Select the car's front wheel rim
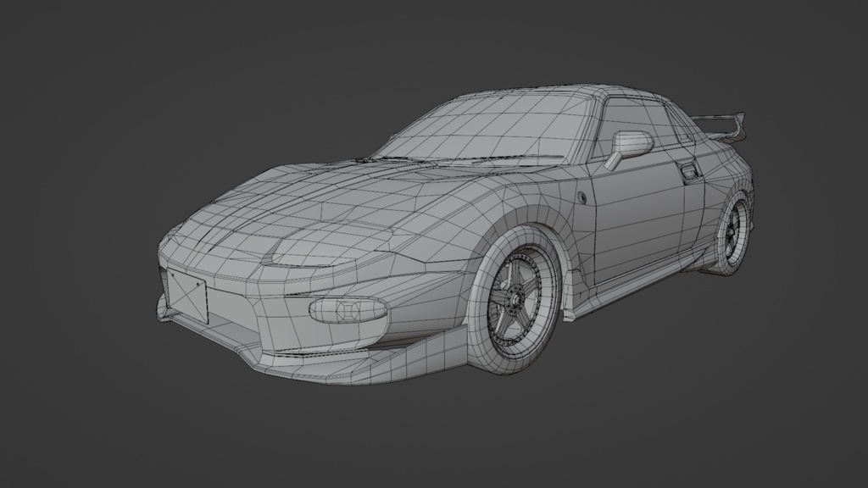 518,301
